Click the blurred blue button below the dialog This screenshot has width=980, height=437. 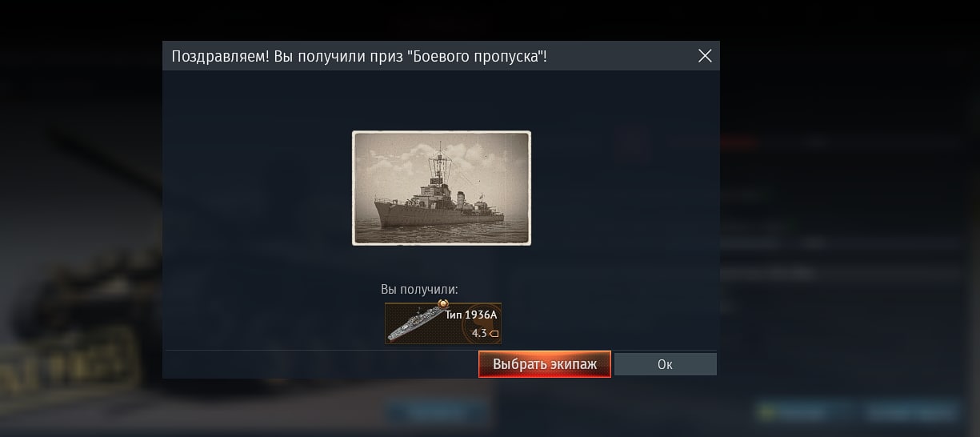pyautogui.click(x=436, y=412)
